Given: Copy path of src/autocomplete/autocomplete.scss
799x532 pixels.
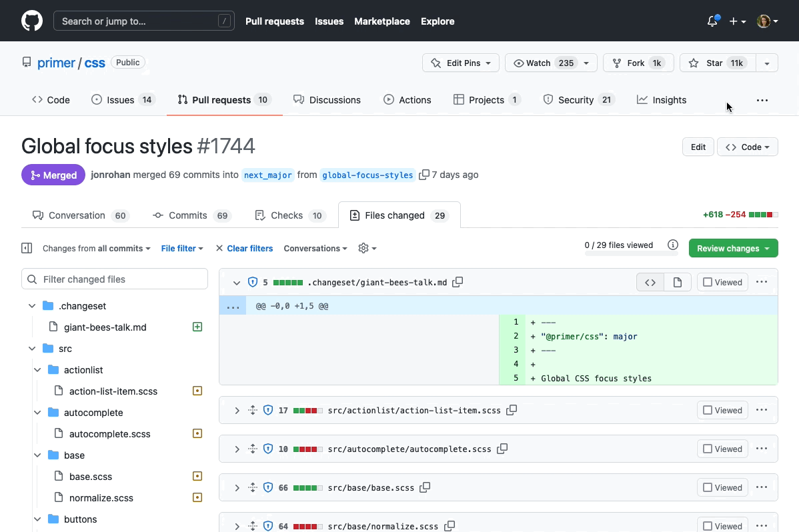Looking at the screenshot, I should pos(502,449).
